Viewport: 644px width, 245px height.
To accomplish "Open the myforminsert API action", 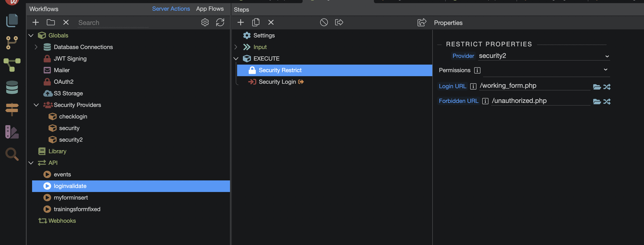I will 71,198.
